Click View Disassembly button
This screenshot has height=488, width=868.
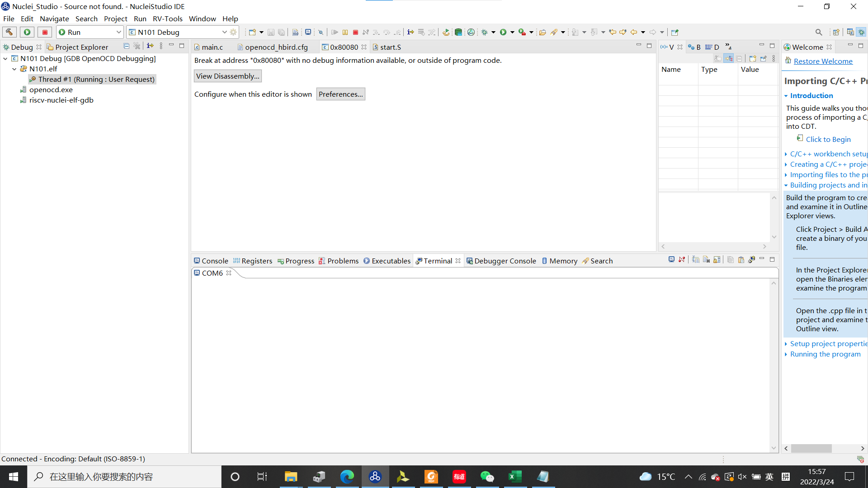pos(227,75)
